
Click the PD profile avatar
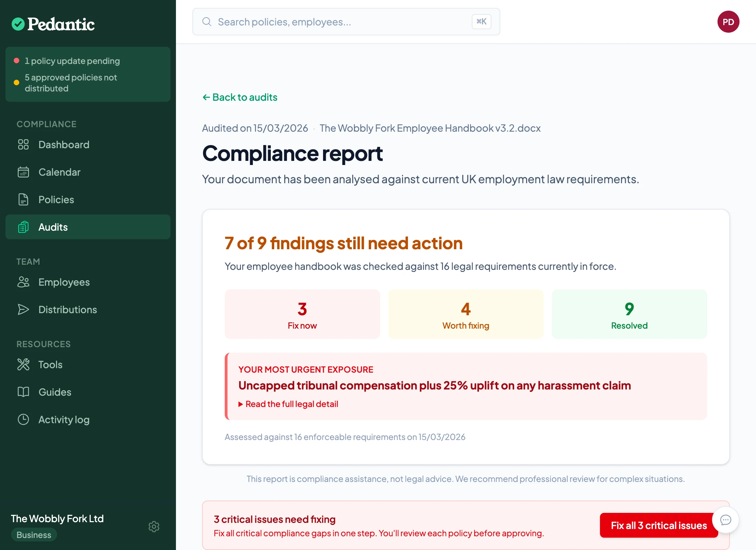pyautogui.click(x=729, y=22)
